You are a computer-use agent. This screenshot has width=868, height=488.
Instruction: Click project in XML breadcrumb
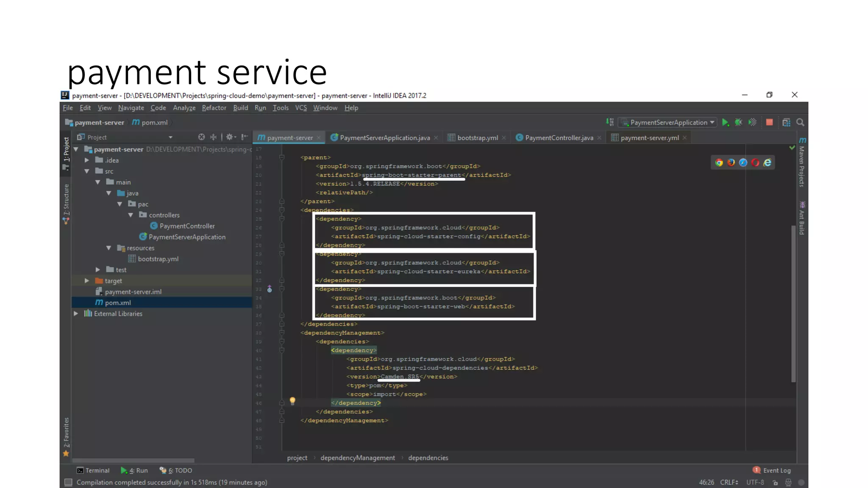click(x=297, y=458)
